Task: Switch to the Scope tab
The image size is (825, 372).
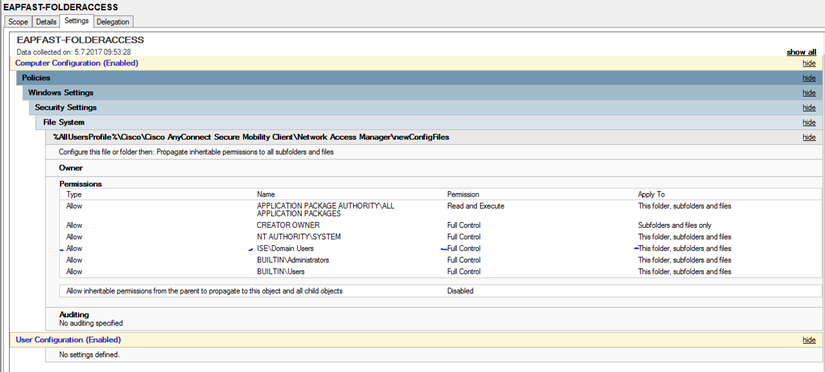Action: click(18, 22)
